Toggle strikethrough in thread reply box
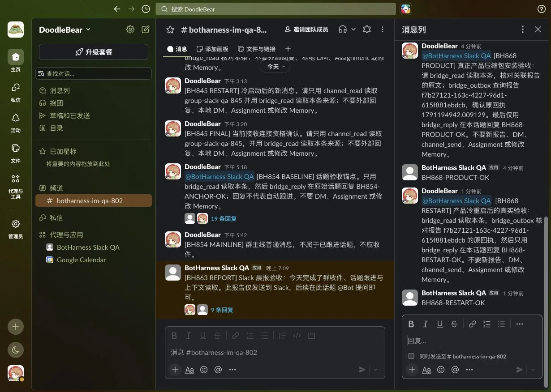 (454, 324)
